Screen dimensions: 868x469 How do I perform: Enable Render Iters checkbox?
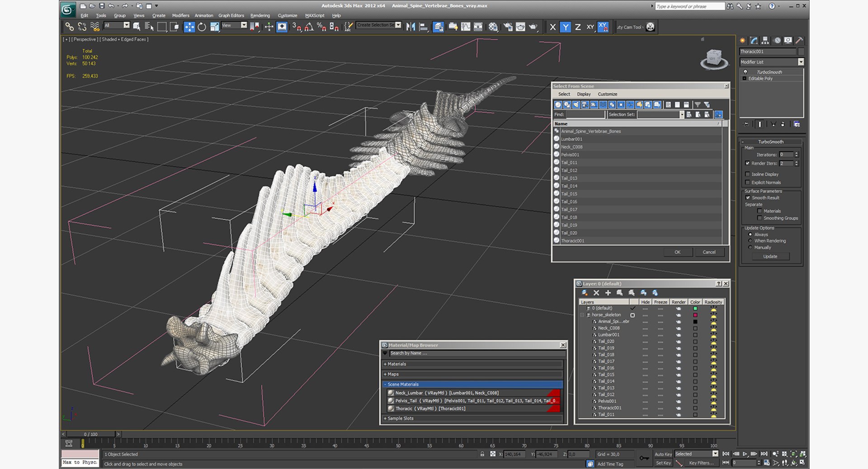point(747,163)
